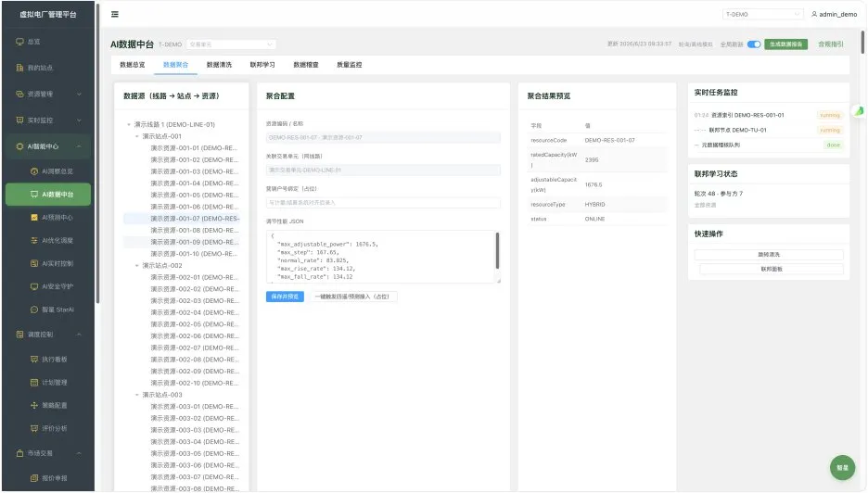This screenshot has width=868, height=493.
Task: Click the 智量 StarAI chat icon
Action: (x=34, y=310)
